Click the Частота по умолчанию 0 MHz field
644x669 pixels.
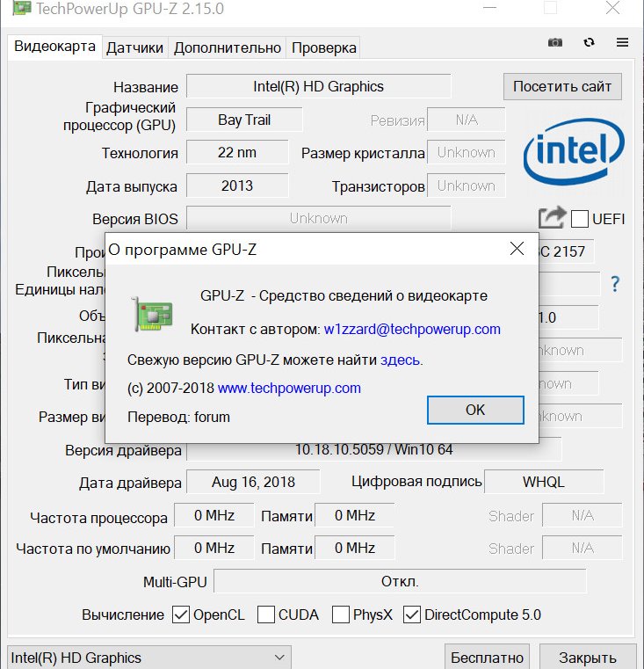pyautogui.click(x=214, y=548)
